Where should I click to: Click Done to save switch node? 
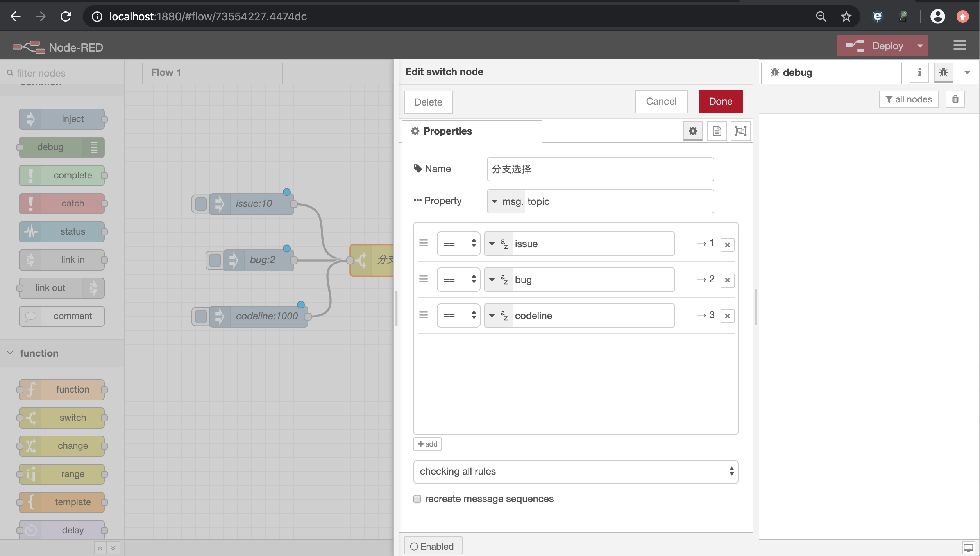pyautogui.click(x=721, y=102)
